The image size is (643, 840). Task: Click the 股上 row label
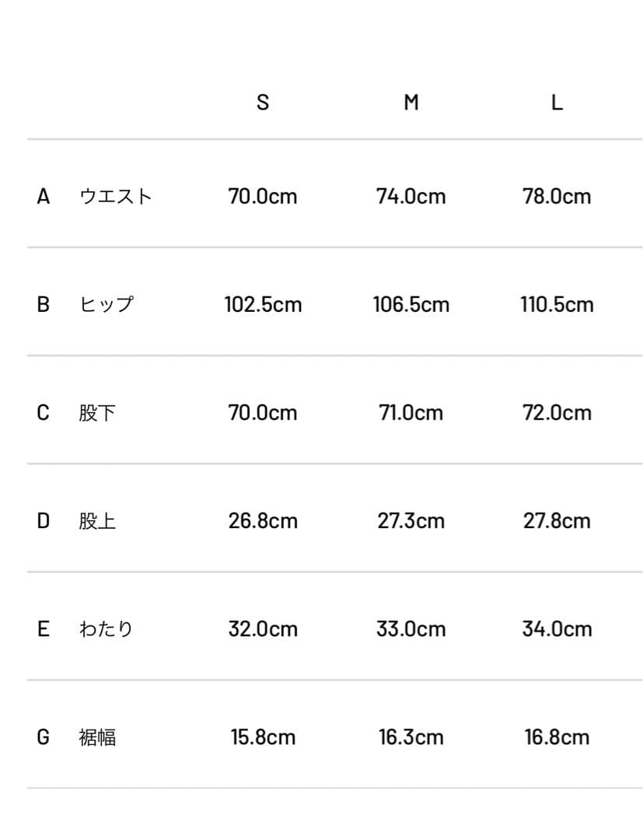click(97, 520)
